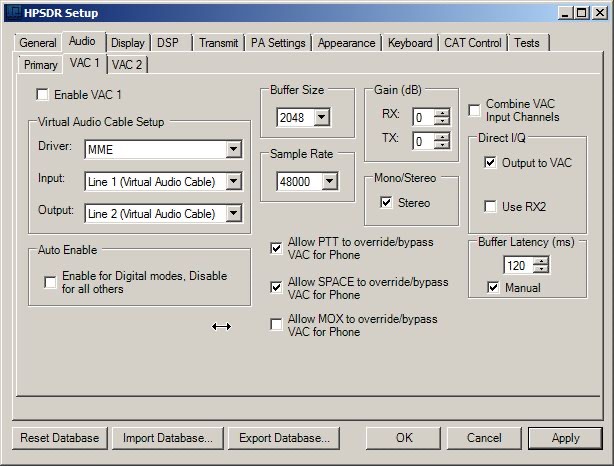Screen dimensions: 614x466
Task: Select the Keyboard tab
Action: pos(410,43)
